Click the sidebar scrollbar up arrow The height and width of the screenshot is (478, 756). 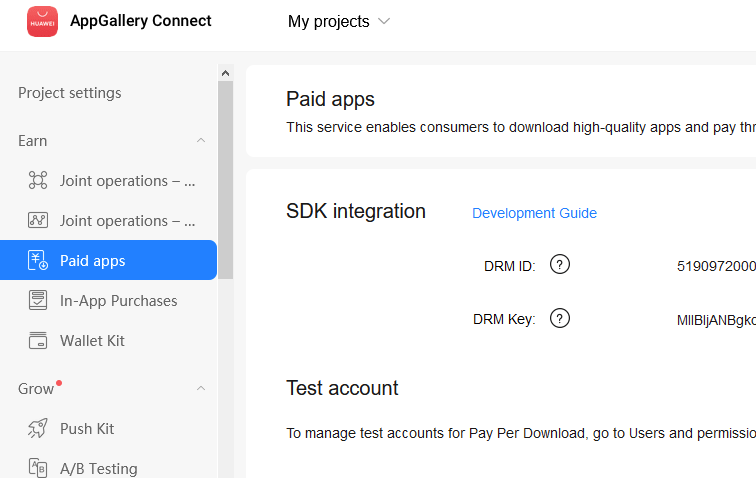pyautogui.click(x=225, y=73)
